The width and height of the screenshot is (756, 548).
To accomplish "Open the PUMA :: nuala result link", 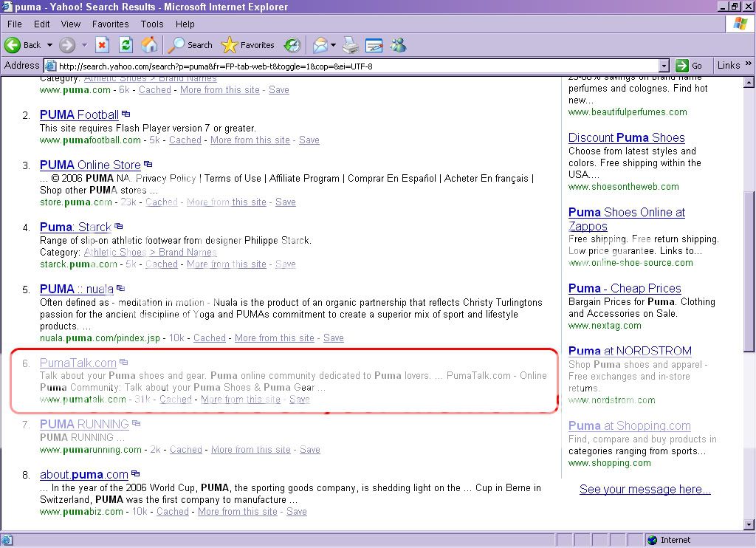I will (77, 289).
